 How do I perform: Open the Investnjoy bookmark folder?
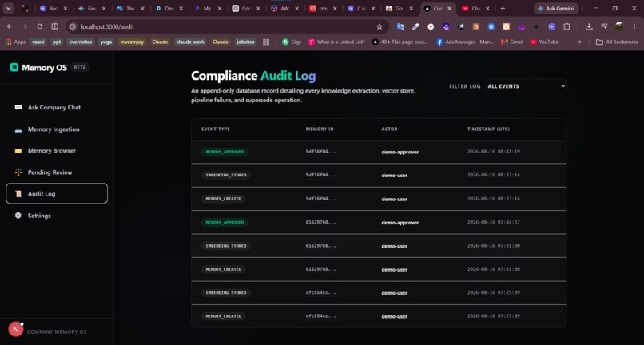coord(132,42)
